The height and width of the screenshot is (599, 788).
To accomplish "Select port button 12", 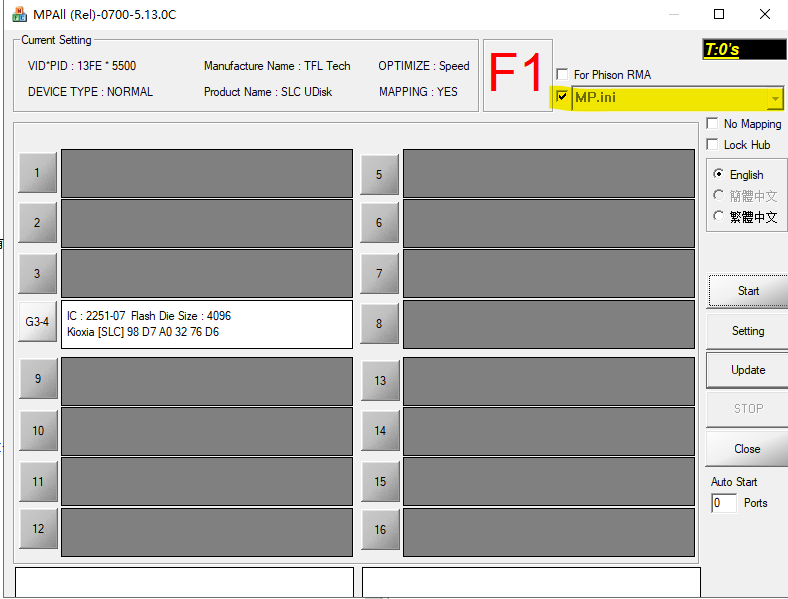I will (x=38, y=529).
